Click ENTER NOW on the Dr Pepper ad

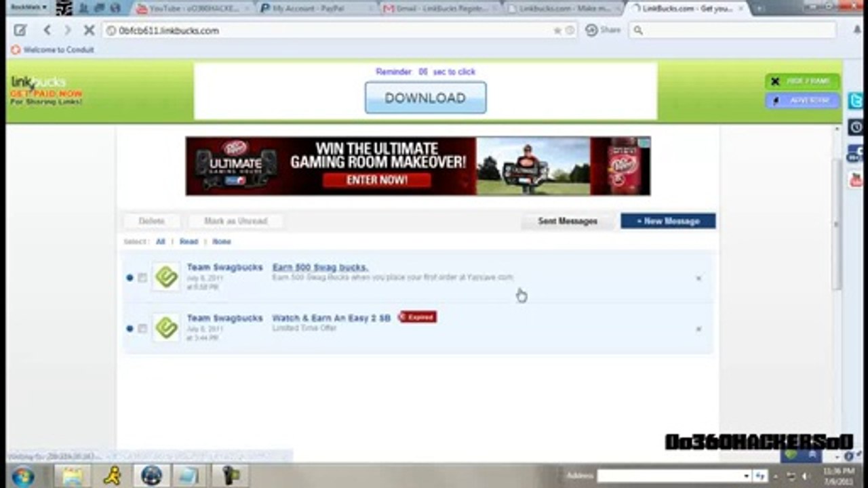[x=376, y=180]
